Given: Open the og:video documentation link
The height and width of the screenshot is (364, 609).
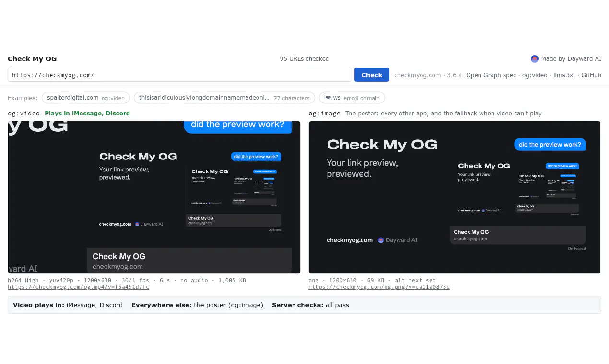Looking at the screenshot, I should (x=535, y=75).
